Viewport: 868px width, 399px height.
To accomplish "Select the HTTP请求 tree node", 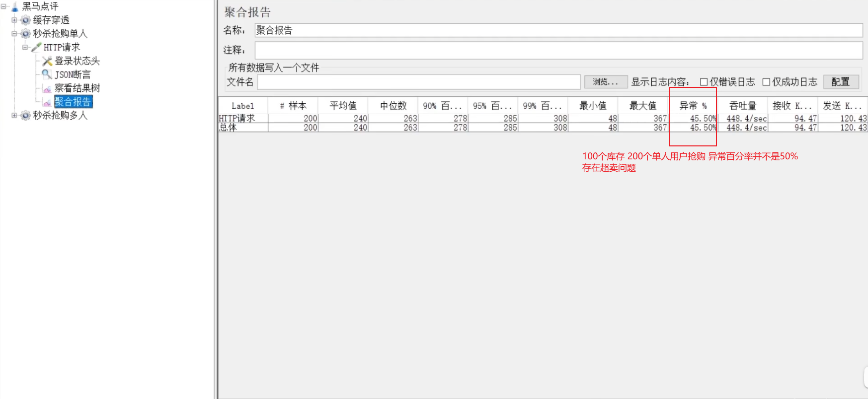I will pyautogui.click(x=62, y=47).
